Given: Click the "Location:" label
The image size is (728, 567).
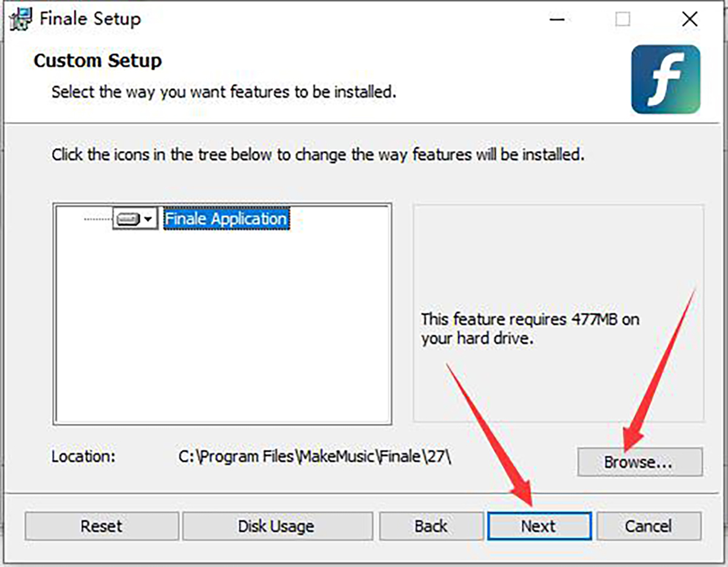Looking at the screenshot, I should pyautogui.click(x=83, y=456).
